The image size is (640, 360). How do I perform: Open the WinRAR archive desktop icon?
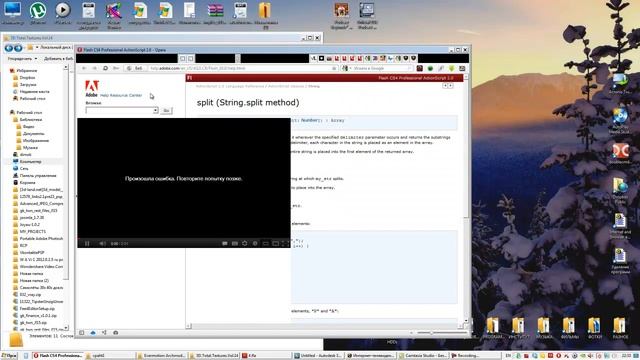click(x=215, y=12)
